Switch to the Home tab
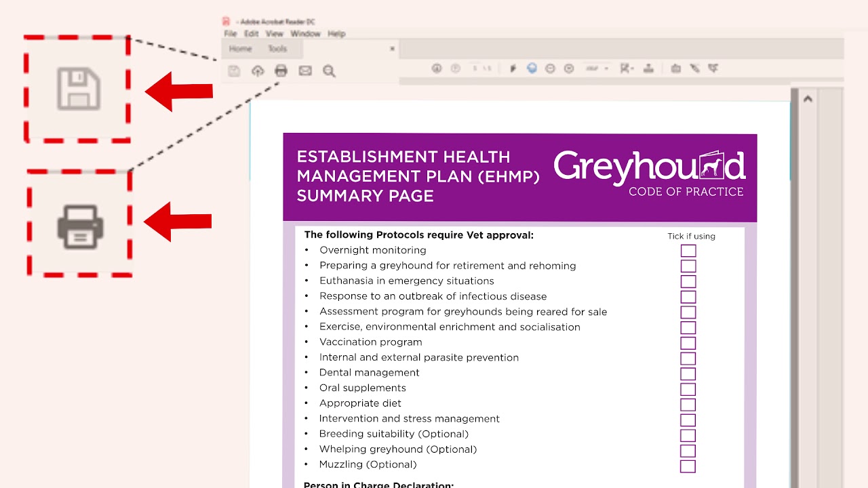The image size is (868, 488). point(240,49)
